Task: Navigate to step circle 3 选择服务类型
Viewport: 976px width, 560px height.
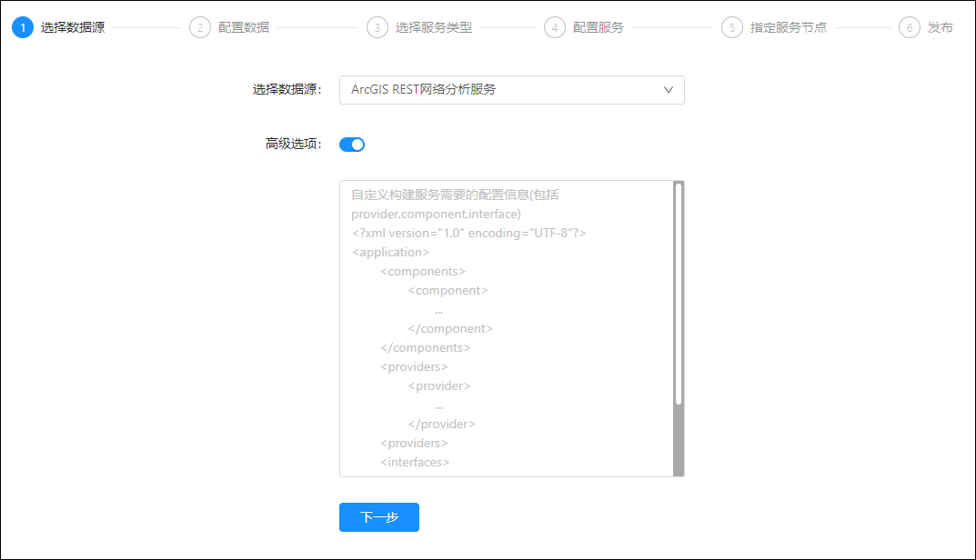Action: [377, 27]
